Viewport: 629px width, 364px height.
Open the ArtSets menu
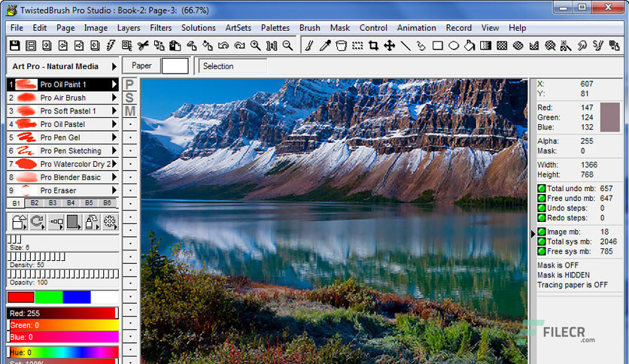coord(238,28)
